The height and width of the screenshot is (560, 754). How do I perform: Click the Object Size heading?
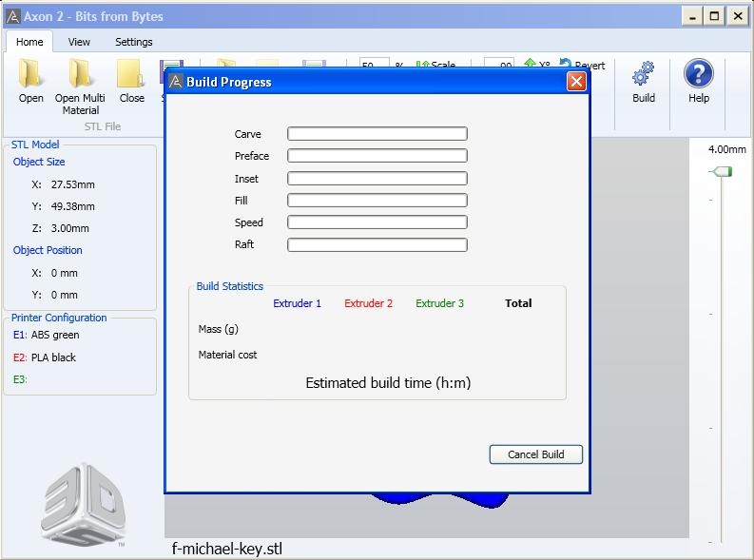coord(39,162)
